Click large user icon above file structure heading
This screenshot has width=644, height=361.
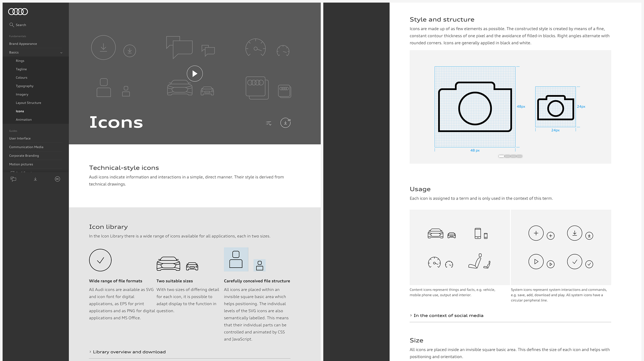(236, 259)
